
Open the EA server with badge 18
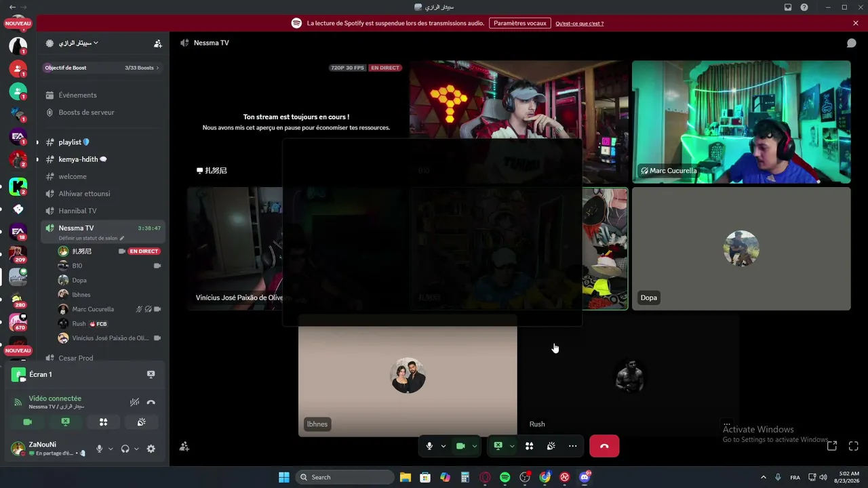point(18,231)
